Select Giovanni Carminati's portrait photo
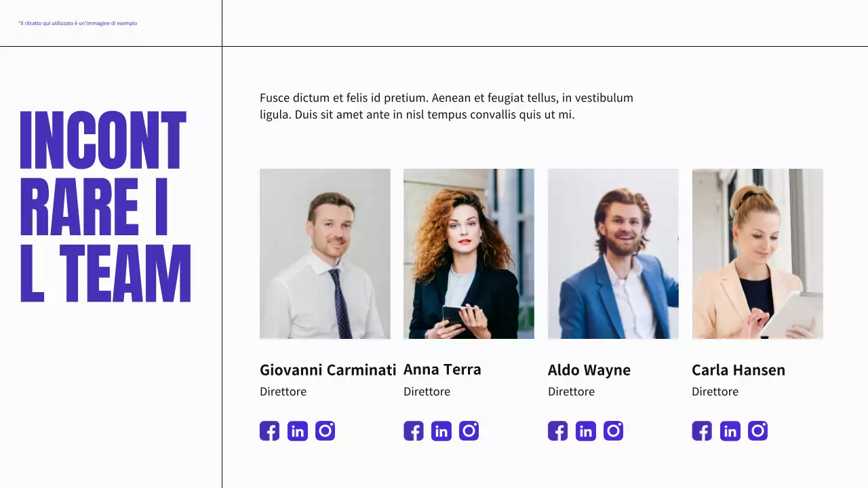This screenshot has height=488, width=868. tap(325, 253)
